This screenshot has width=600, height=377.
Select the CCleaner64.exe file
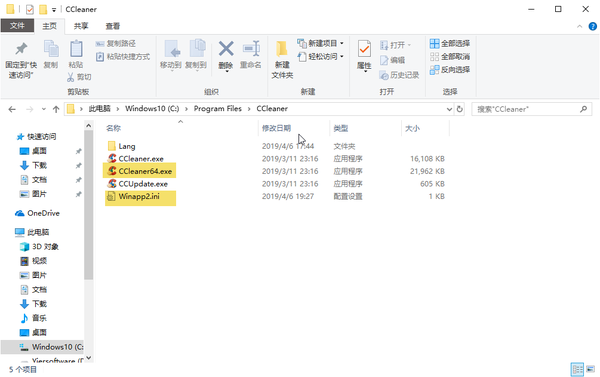click(x=140, y=171)
